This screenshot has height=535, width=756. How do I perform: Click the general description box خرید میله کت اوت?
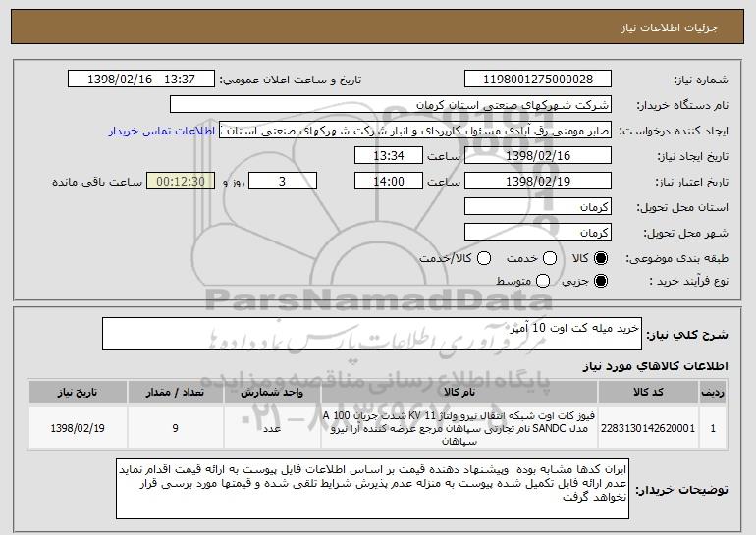pyautogui.click(x=372, y=334)
